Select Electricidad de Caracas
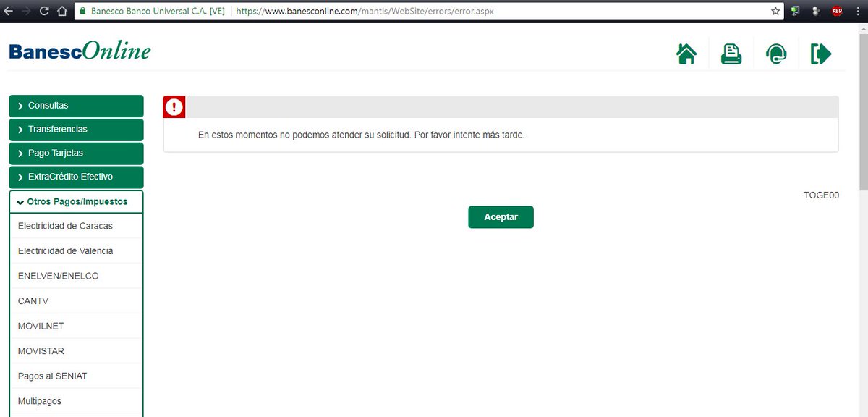This screenshot has width=868, height=417. tap(76, 226)
